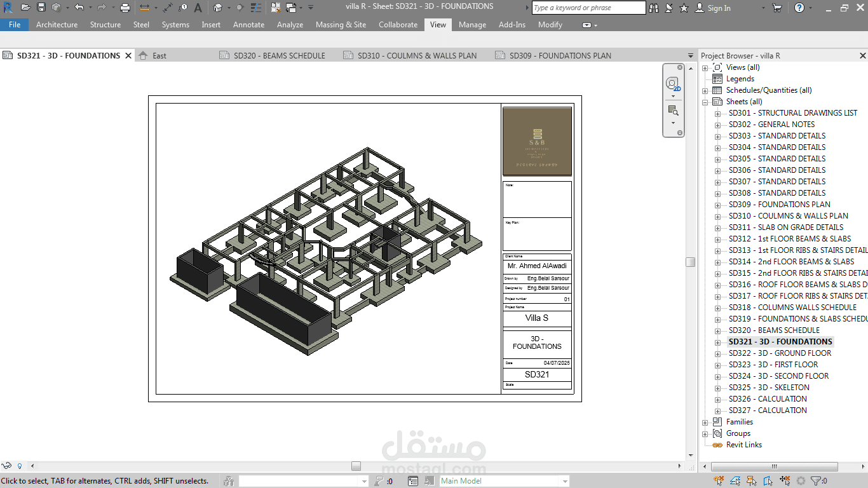Click in the keyword search field
The width and height of the screenshot is (868, 488).
[588, 8]
